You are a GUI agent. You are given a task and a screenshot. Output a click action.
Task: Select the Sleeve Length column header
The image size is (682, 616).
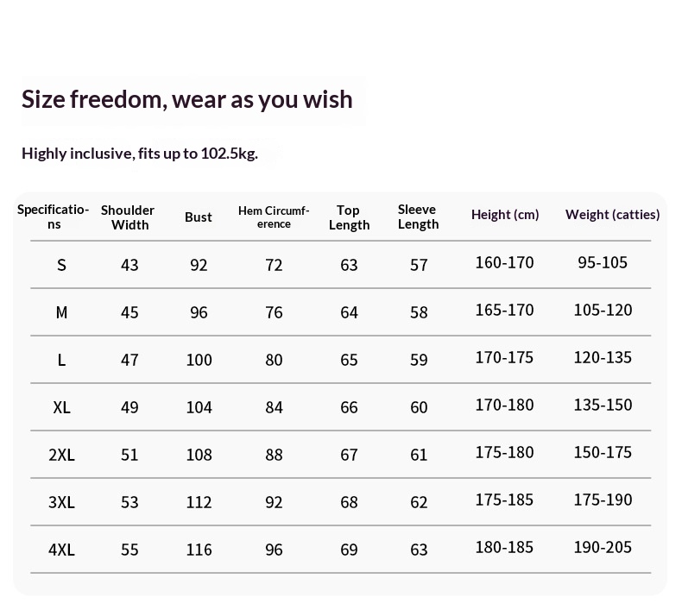(418, 217)
